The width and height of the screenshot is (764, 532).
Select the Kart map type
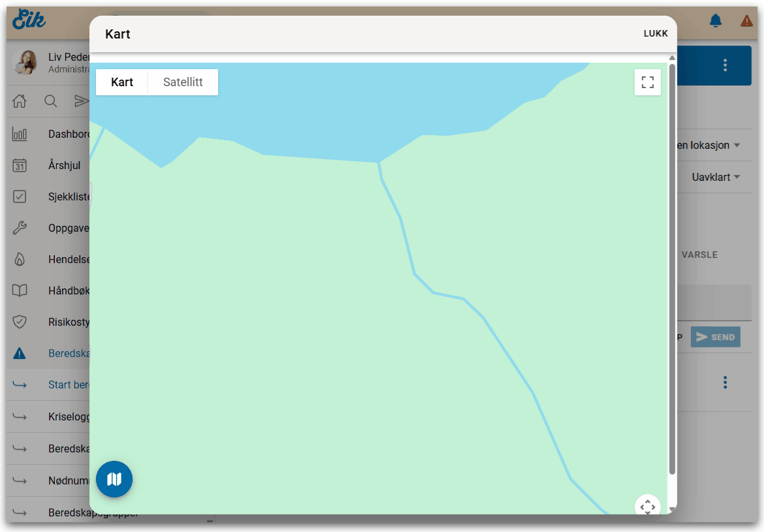122,82
